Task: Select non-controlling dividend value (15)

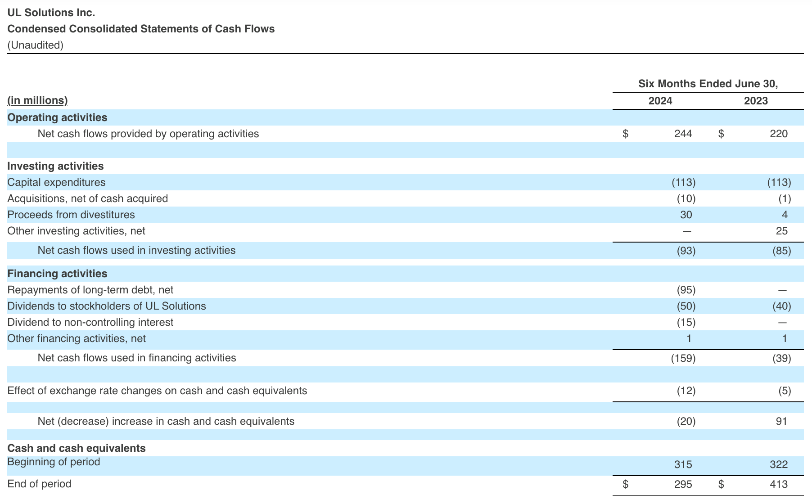Action: coord(686,322)
